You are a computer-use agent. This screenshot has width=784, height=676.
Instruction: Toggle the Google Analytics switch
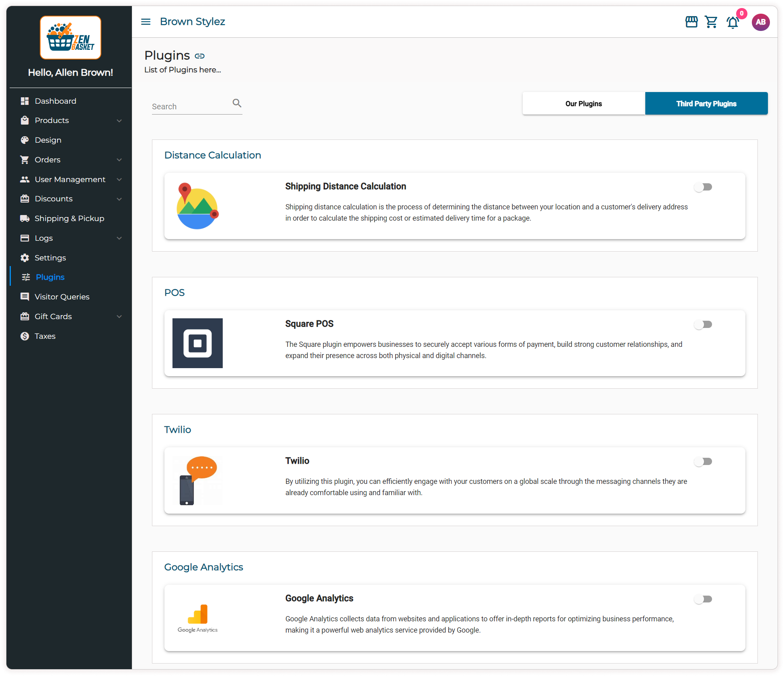pyautogui.click(x=703, y=599)
